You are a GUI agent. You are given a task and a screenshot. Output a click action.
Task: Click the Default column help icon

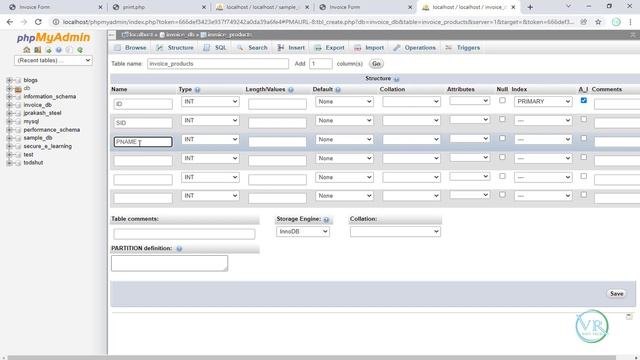(x=338, y=90)
